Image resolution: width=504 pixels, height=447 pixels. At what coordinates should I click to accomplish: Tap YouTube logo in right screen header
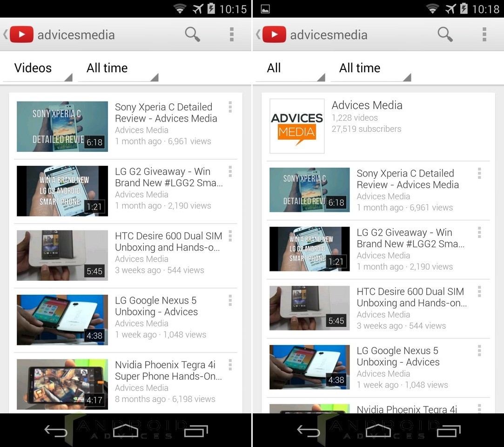click(x=274, y=34)
